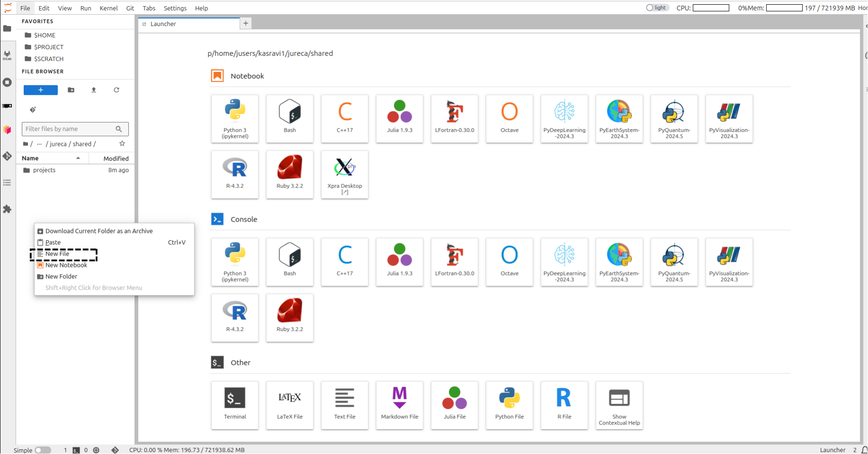Create a new folder via toolbar icon
This screenshot has width=868, height=454.
(71, 90)
